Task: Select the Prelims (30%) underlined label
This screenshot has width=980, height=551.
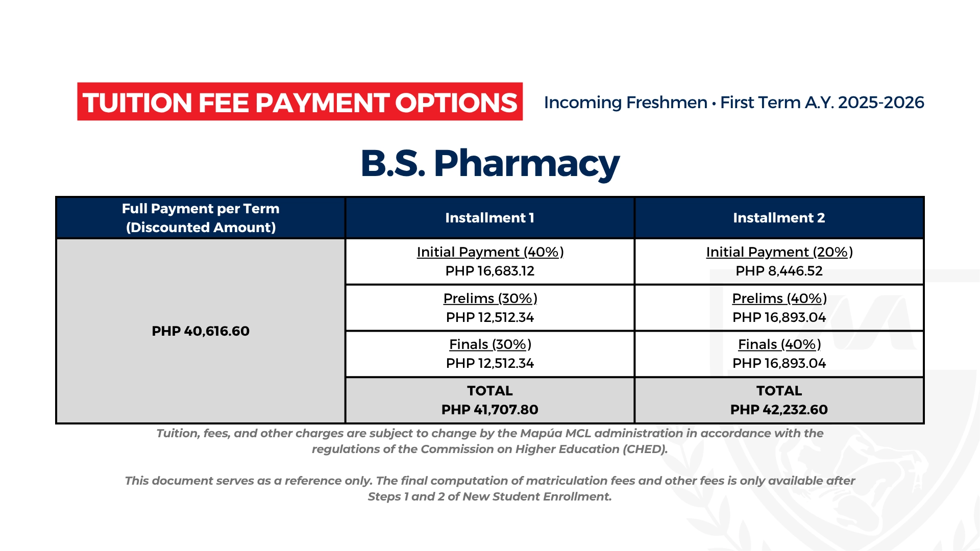Action: click(490, 298)
